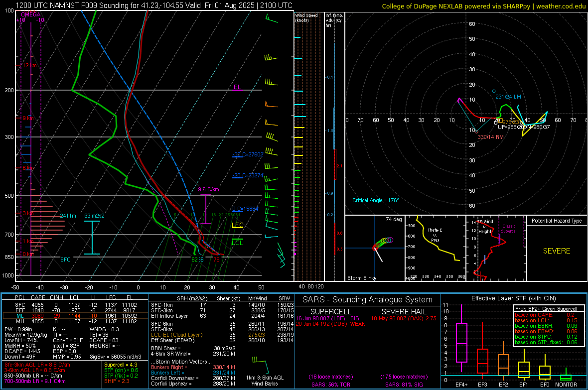Click the Bunkers Left = storm motion line

[193, 373]
